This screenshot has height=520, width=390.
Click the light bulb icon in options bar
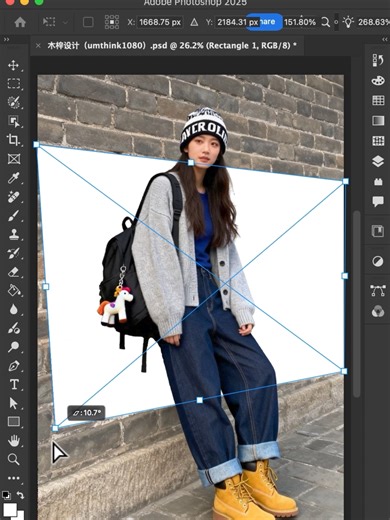(348, 22)
